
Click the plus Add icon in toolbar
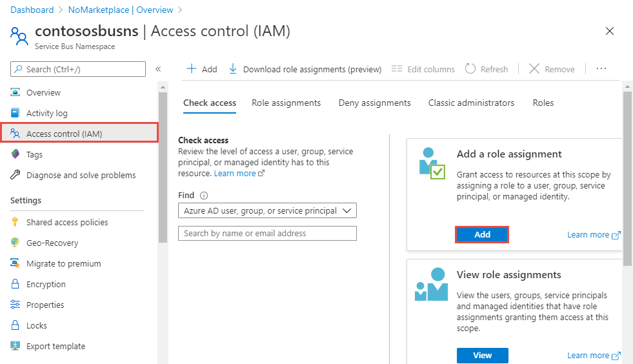pos(192,68)
